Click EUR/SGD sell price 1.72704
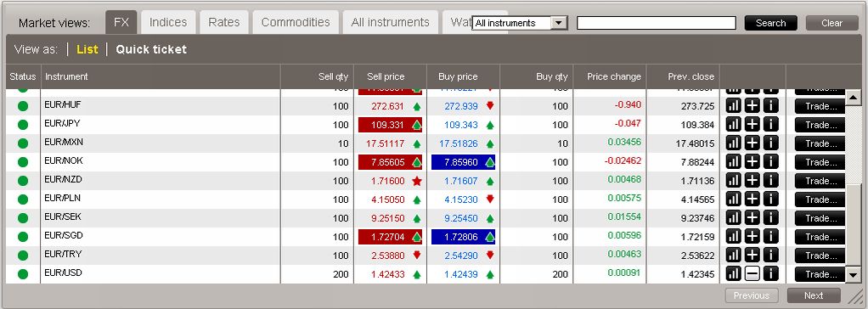This screenshot has height=309, width=868. click(391, 237)
